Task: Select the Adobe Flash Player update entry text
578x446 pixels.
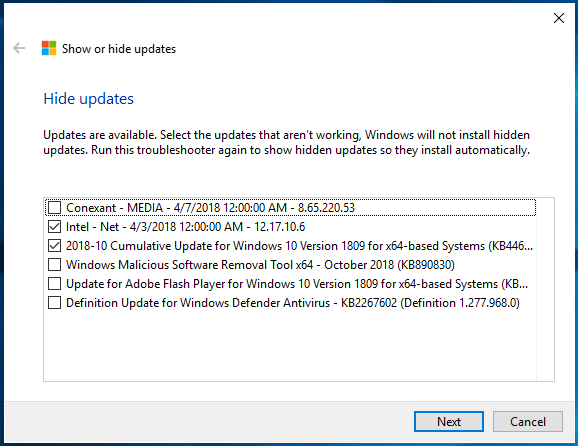Action: [x=297, y=284]
